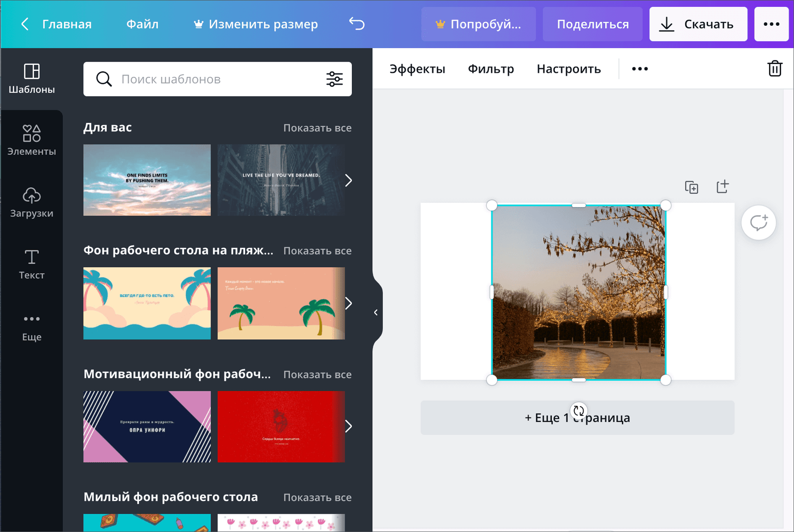Open the Файл menu
Image resolution: width=794 pixels, height=532 pixels.
point(142,24)
